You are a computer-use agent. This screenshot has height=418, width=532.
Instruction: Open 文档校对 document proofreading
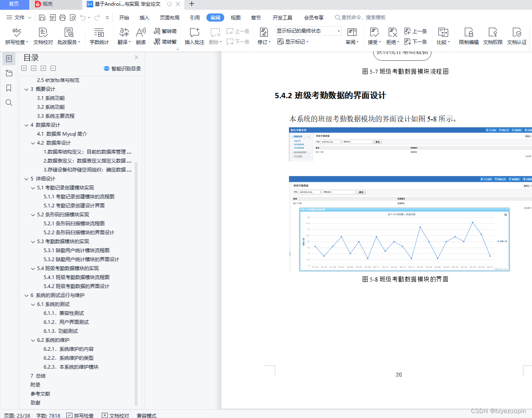coord(43,36)
